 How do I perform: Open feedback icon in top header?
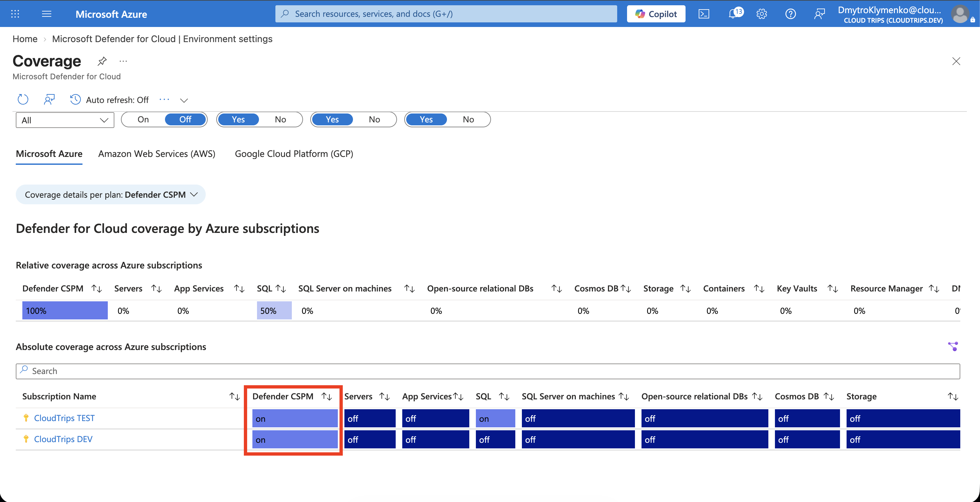coord(819,14)
